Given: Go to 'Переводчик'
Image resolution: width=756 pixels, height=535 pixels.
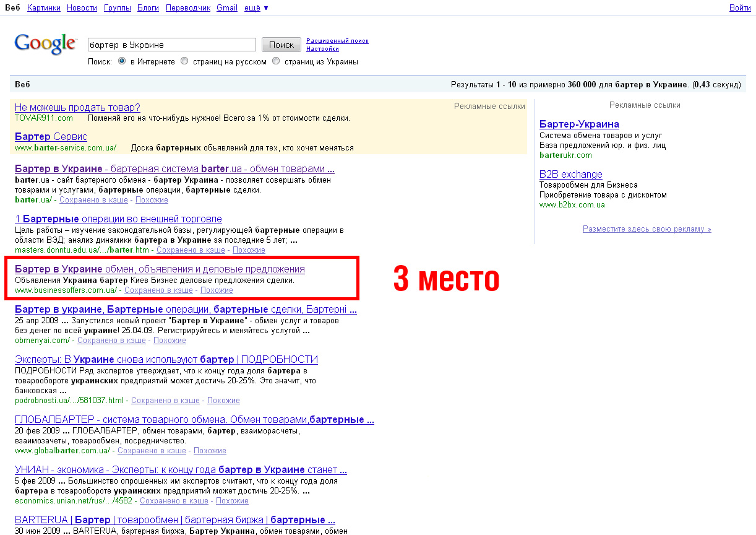Looking at the screenshot, I should pos(187,7).
